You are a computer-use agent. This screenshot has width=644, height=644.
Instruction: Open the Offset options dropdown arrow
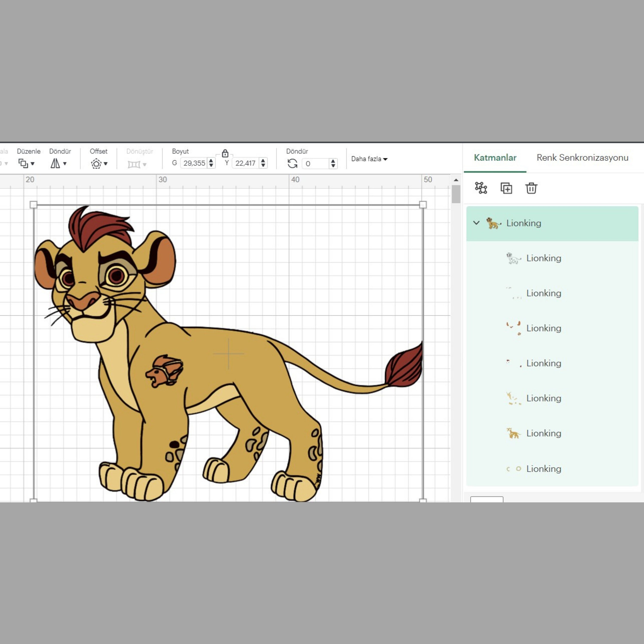(x=106, y=164)
